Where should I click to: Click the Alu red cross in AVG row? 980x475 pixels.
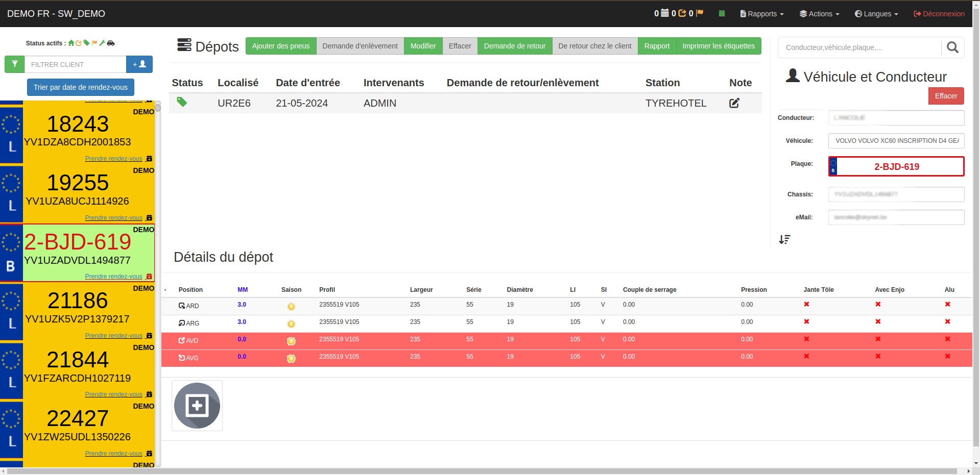tap(947, 356)
